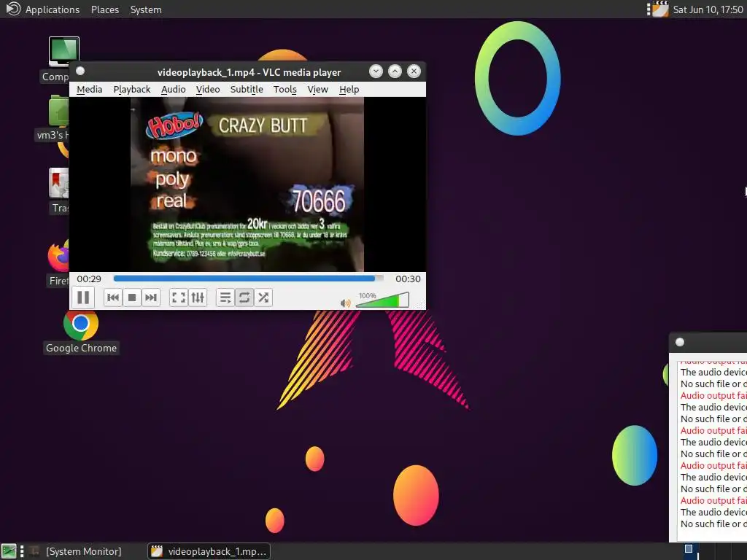
Task: Stop playback with the stop button
Action: coord(132,297)
